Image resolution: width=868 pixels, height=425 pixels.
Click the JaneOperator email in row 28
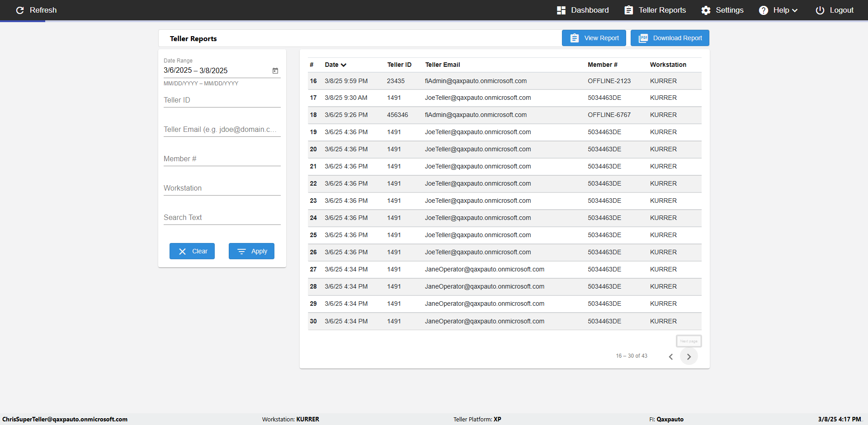[485, 286]
